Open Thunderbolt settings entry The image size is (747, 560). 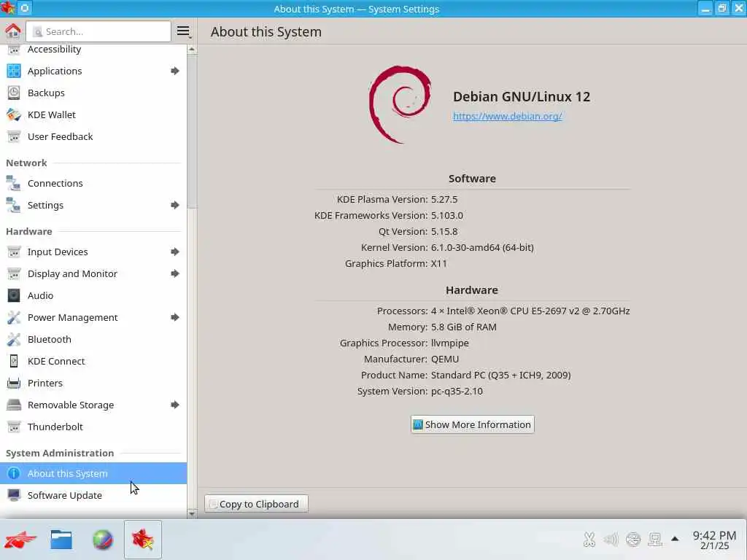pos(93,427)
